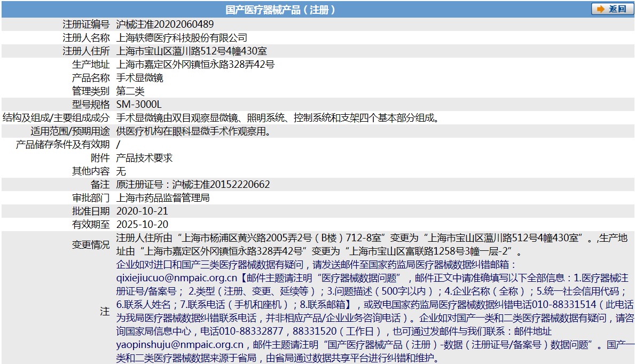
Task: Select registrant address 上海市宝山区蕰川路512号4幢430室
Action: click(x=192, y=51)
